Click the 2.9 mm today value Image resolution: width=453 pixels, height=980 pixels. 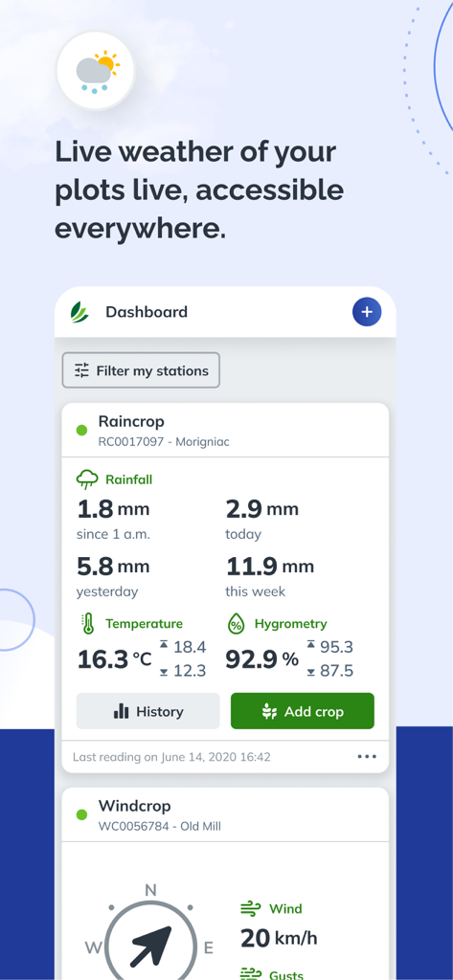[x=262, y=509]
